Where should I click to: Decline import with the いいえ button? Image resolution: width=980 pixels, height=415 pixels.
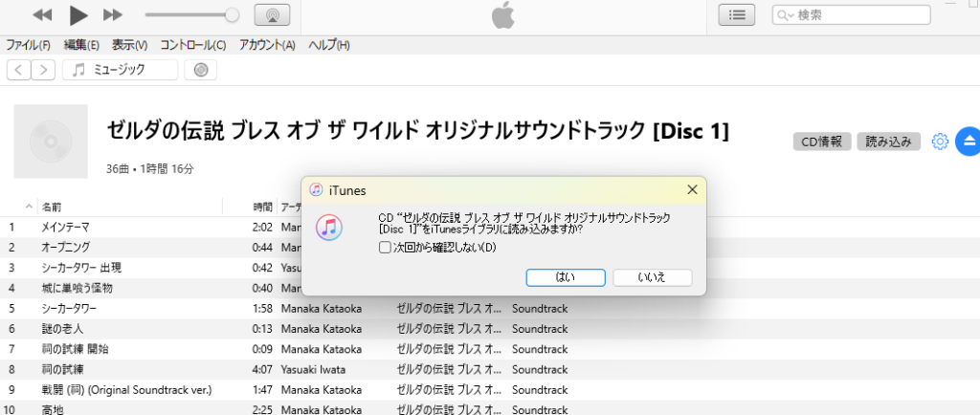(653, 277)
